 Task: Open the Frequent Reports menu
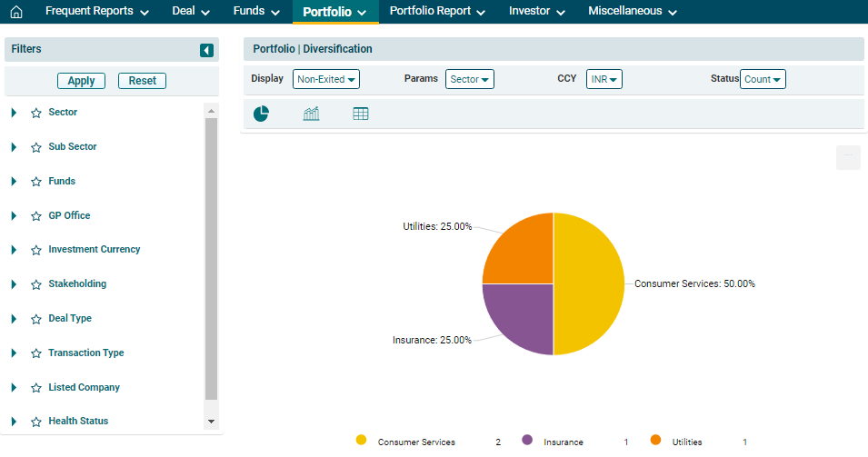[96, 12]
